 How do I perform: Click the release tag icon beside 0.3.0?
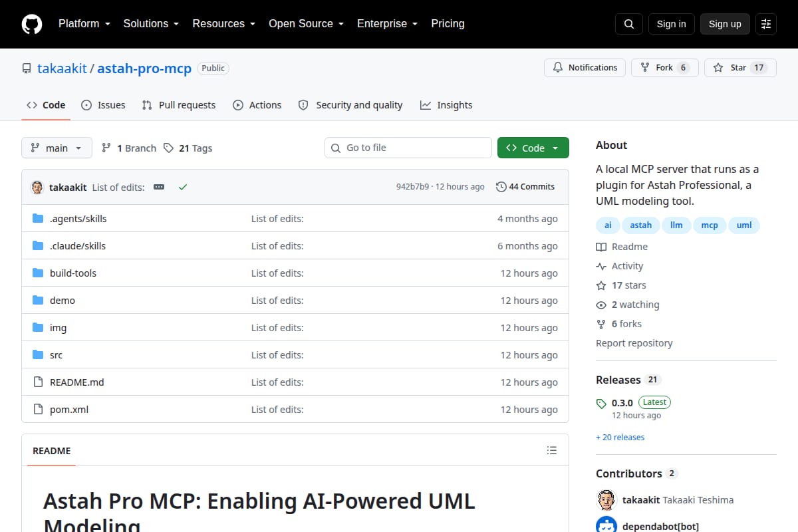point(601,404)
